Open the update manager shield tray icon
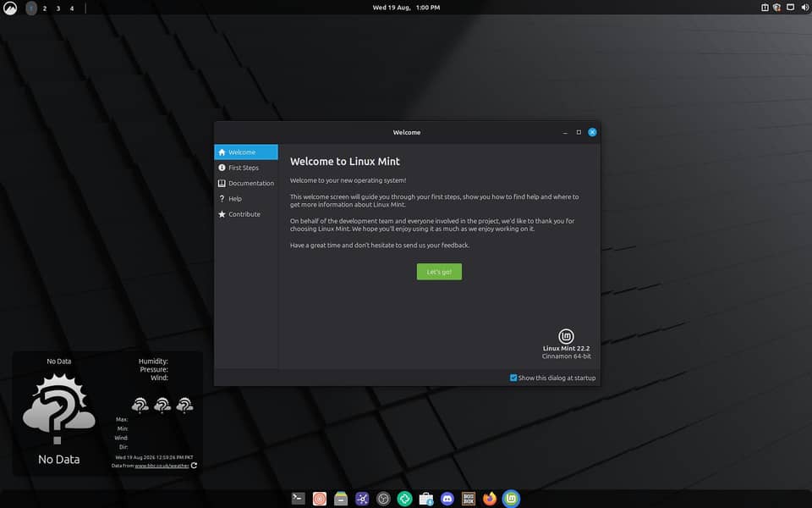 pyautogui.click(x=776, y=8)
